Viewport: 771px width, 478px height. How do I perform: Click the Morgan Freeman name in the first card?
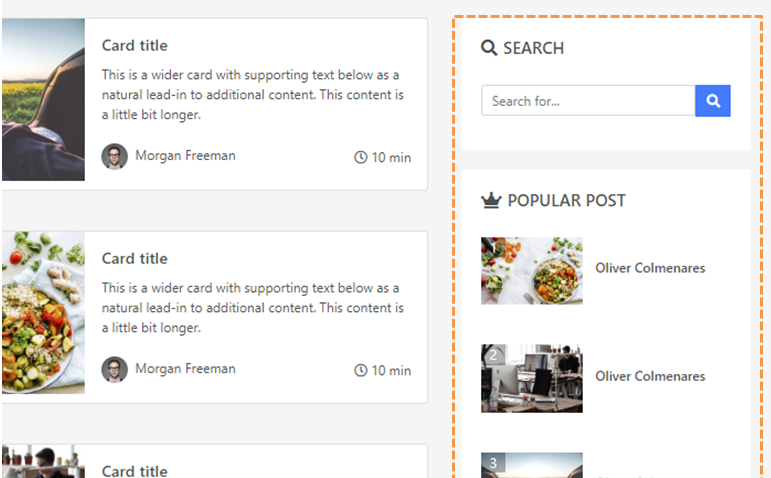185,155
